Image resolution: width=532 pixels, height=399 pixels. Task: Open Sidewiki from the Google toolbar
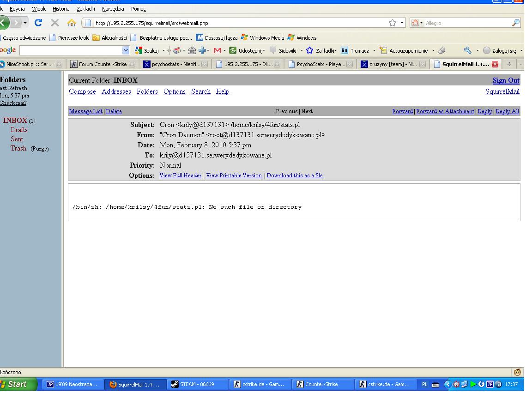[283, 50]
